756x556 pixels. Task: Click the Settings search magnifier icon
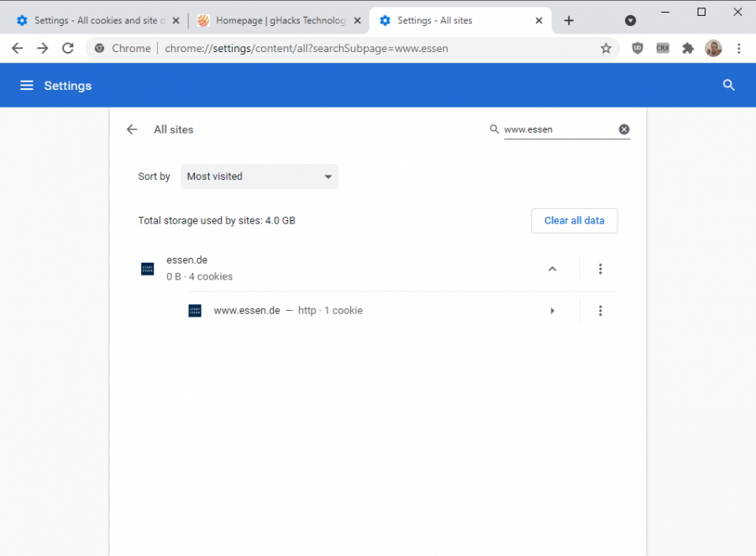point(728,86)
